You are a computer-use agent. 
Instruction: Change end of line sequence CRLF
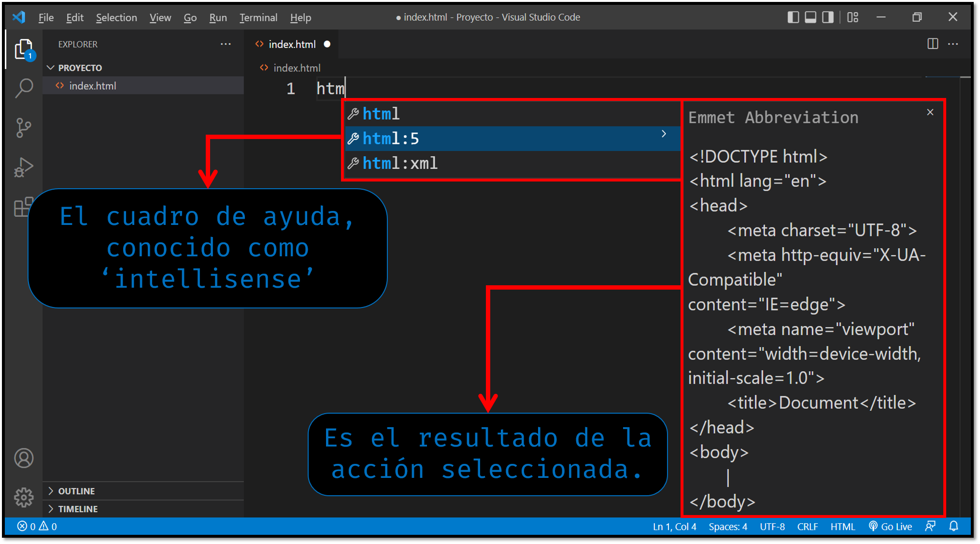[807, 526]
